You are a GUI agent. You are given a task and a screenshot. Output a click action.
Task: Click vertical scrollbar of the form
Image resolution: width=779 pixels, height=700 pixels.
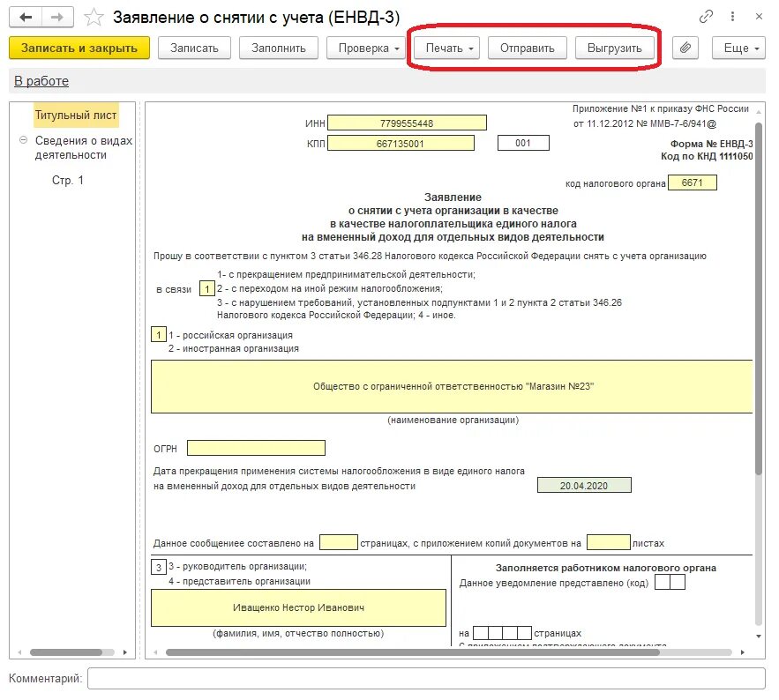point(758,298)
